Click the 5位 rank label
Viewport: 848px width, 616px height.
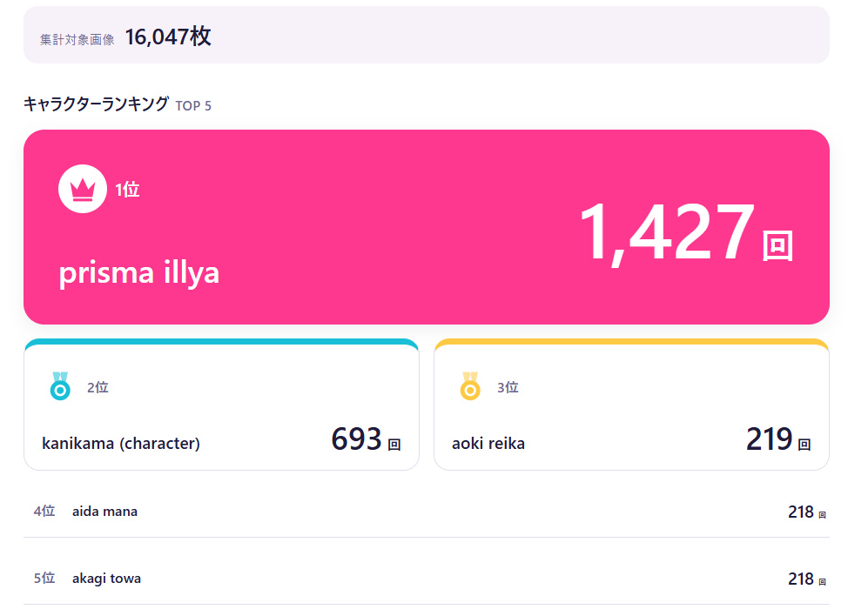(44, 579)
